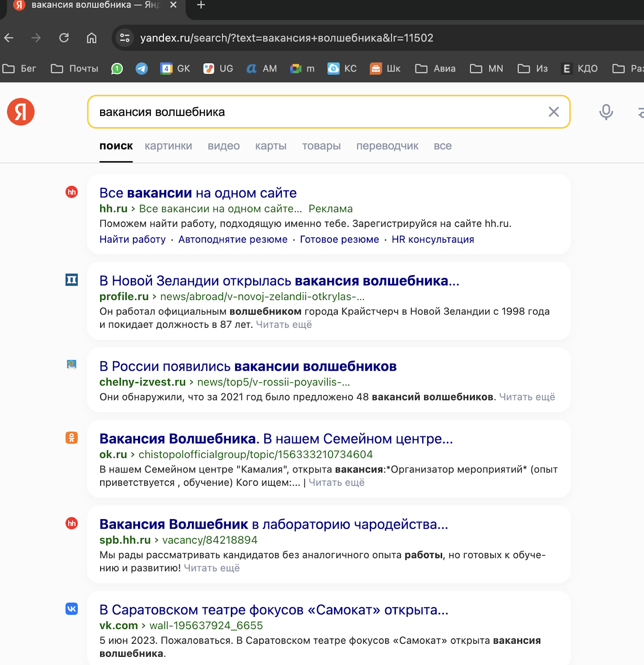Open the AM bookmark
Viewport: 644px width, 665px height.
(262, 69)
